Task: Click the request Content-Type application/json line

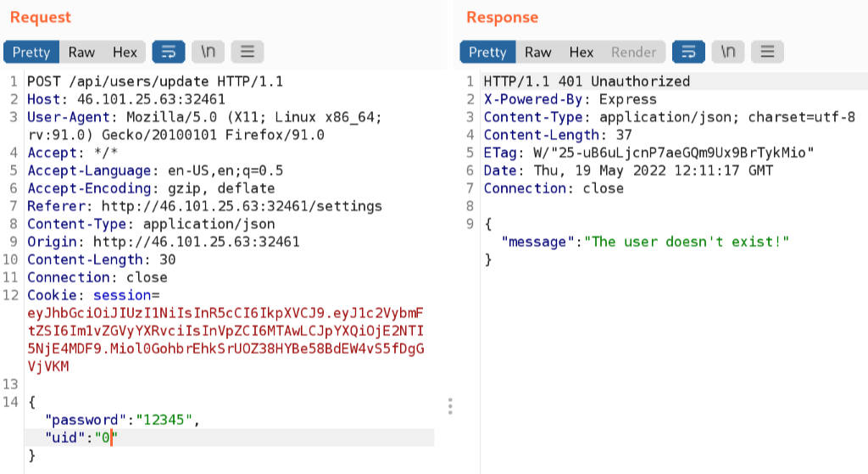Action: click(151, 224)
